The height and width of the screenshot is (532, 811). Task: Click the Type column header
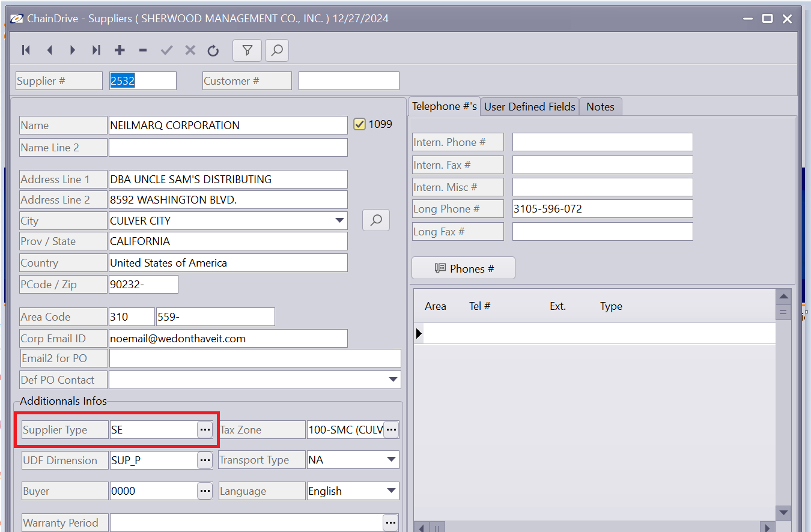pyautogui.click(x=611, y=306)
